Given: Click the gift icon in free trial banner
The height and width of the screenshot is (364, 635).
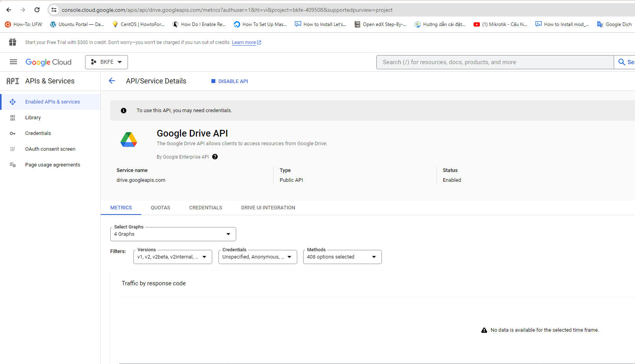Looking at the screenshot, I should point(13,42).
